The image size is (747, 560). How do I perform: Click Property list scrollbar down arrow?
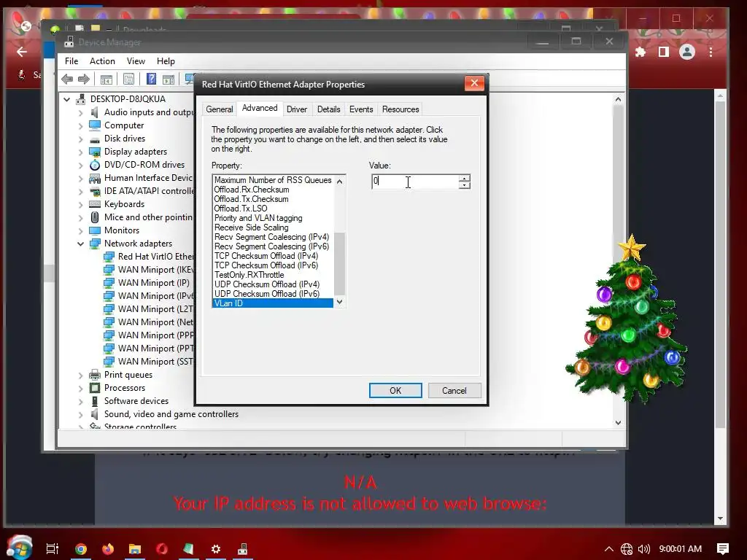340,301
